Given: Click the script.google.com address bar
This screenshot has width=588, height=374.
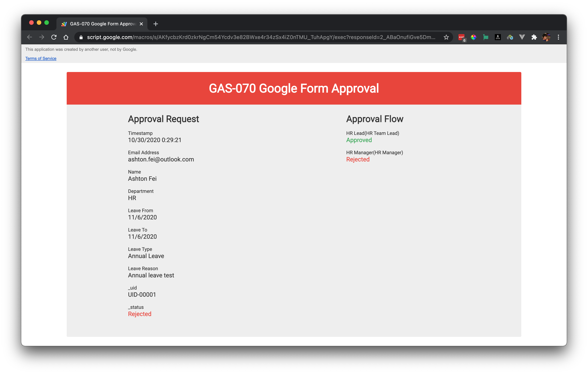Looking at the screenshot, I should point(244,37).
